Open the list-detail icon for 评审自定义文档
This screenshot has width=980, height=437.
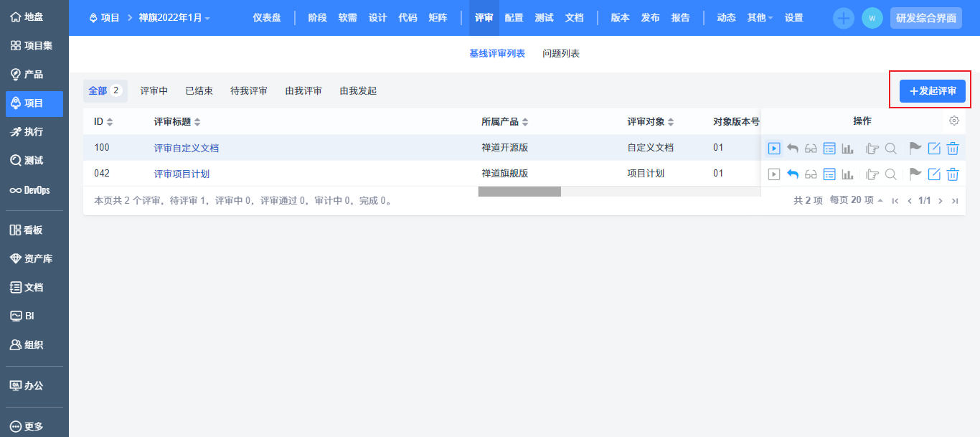829,149
